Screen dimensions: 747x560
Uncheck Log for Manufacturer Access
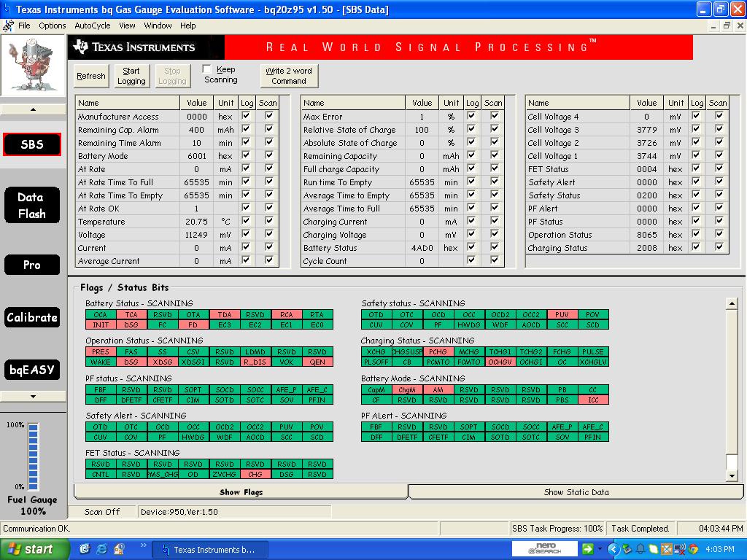[x=246, y=116]
